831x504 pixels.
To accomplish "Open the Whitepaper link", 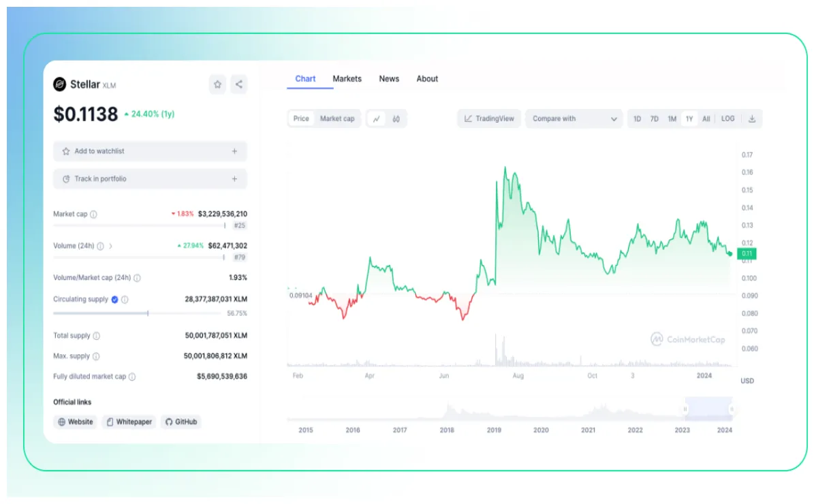I will (129, 422).
